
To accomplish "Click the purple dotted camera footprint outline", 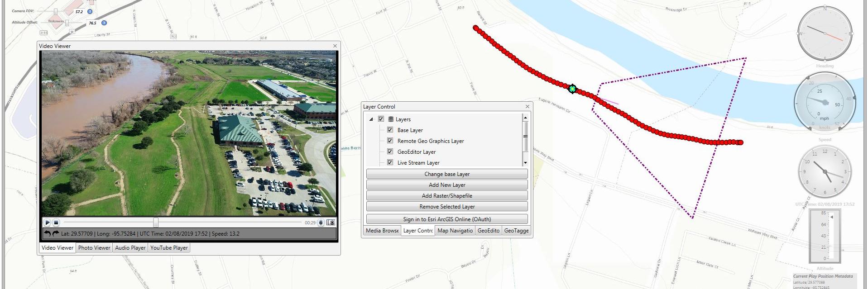I will point(670,137).
